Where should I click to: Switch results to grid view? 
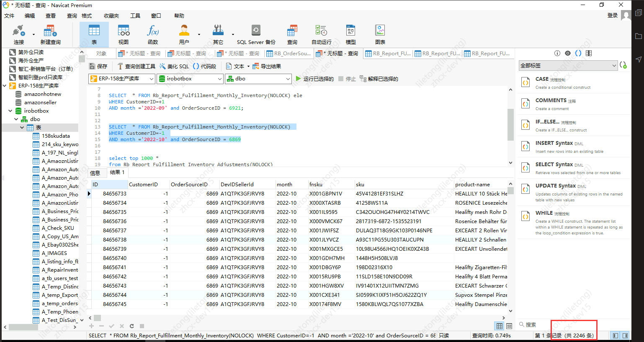coord(500,326)
